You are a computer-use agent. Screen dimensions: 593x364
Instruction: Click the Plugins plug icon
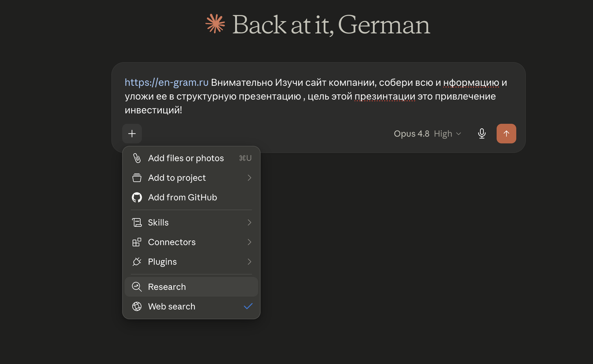tap(137, 262)
